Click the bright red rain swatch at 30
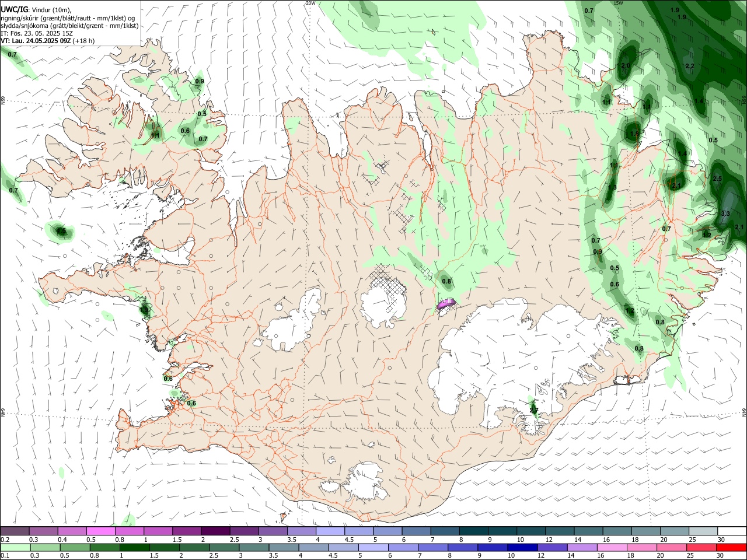This screenshot has height=560, width=747. coord(732,548)
